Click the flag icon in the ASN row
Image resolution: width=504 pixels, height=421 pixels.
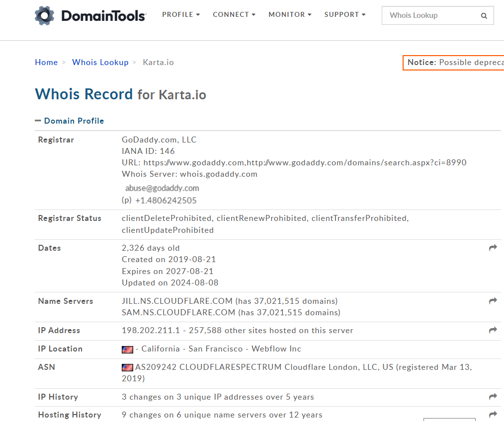[x=127, y=367]
